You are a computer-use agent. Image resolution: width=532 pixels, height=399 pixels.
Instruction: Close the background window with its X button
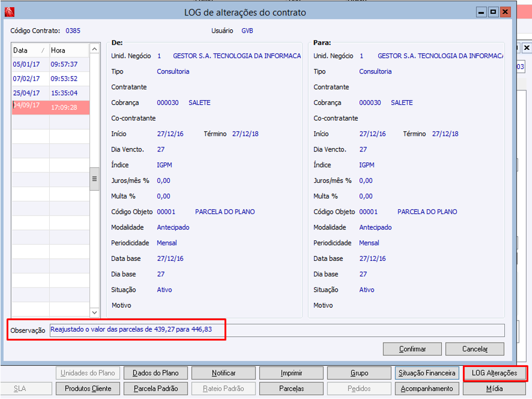point(526,48)
